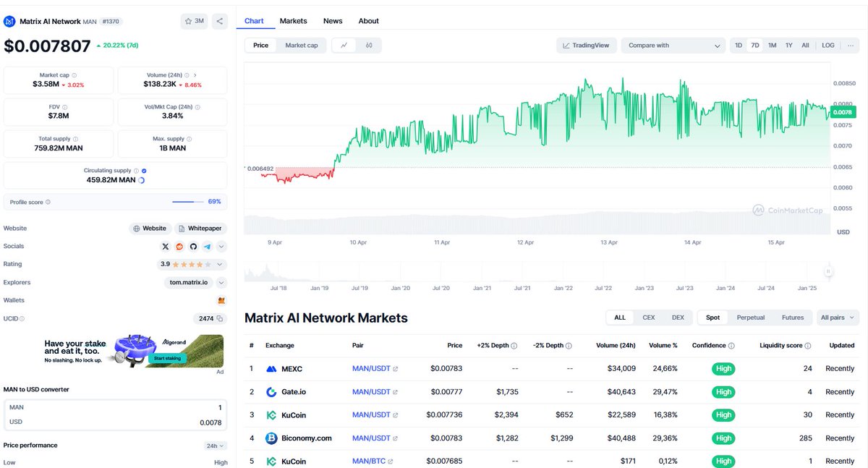Open the TradingView chart option
Image resolution: width=868 pixels, height=468 pixels.
[x=586, y=45]
